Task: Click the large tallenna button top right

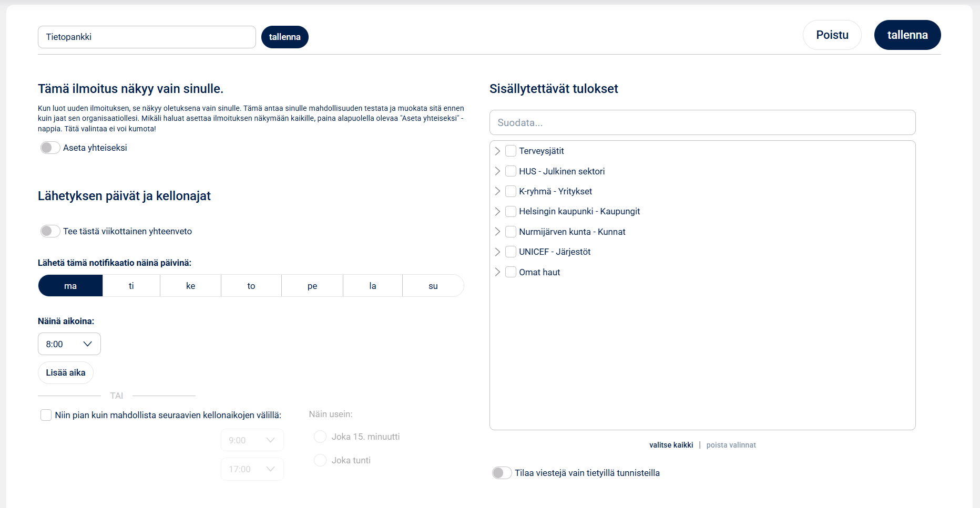Action: pos(907,35)
